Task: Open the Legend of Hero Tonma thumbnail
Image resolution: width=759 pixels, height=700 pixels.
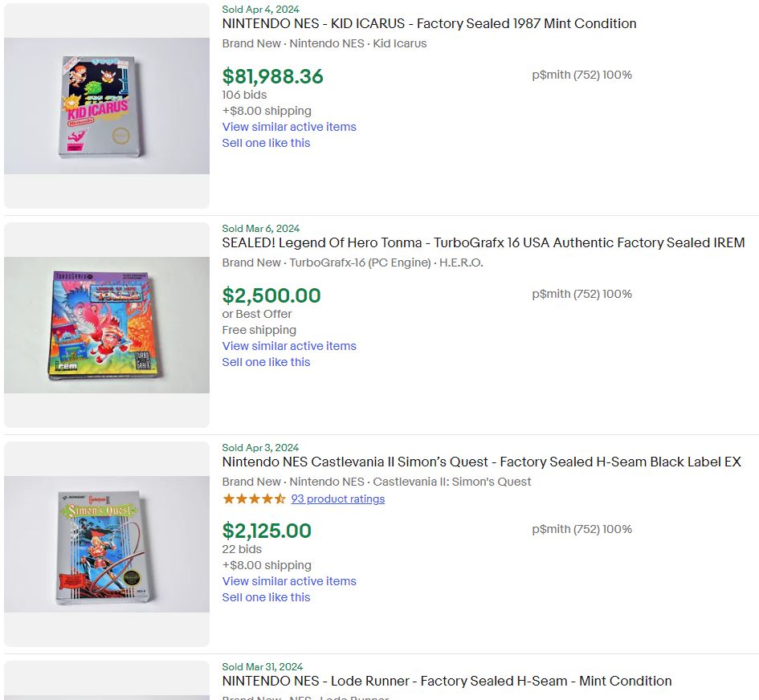Action: (x=107, y=325)
